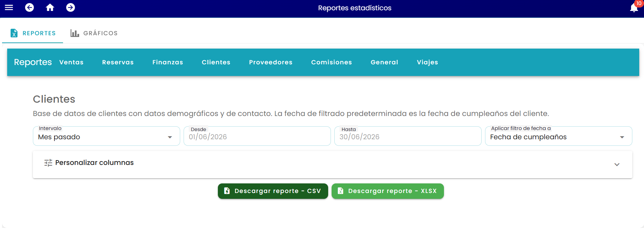Select Comisiones report category
This screenshot has height=232, width=644.
point(331,62)
